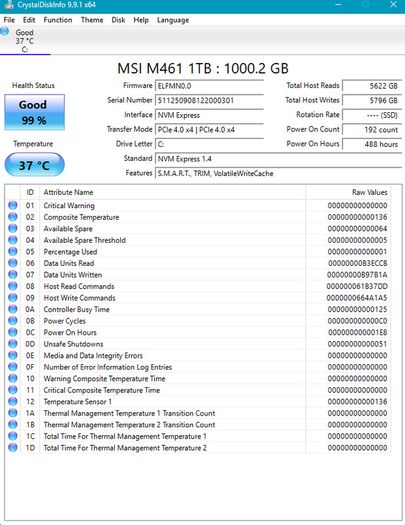Select the blue indicator next to Percentage Used
The height and width of the screenshot is (525, 405).
[x=13, y=251]
